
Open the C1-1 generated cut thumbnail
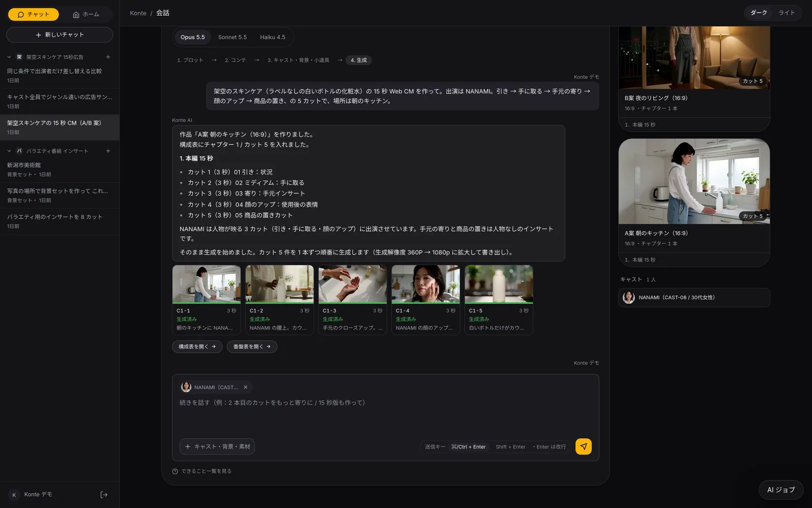pos(207,284)
